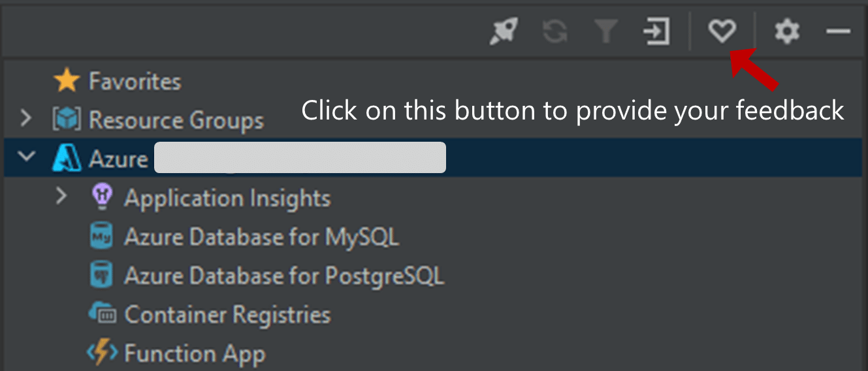Click the Container Registries icon

coord(102,314)
